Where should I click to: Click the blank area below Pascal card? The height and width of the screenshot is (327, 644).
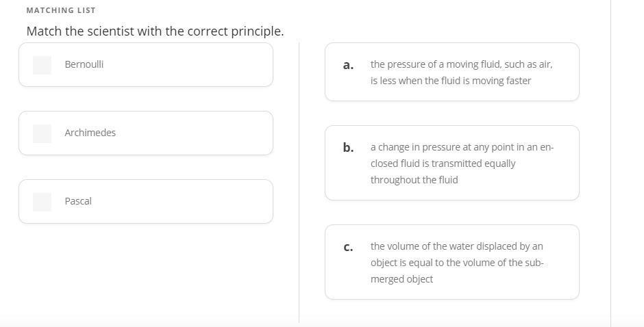point(145,274)
